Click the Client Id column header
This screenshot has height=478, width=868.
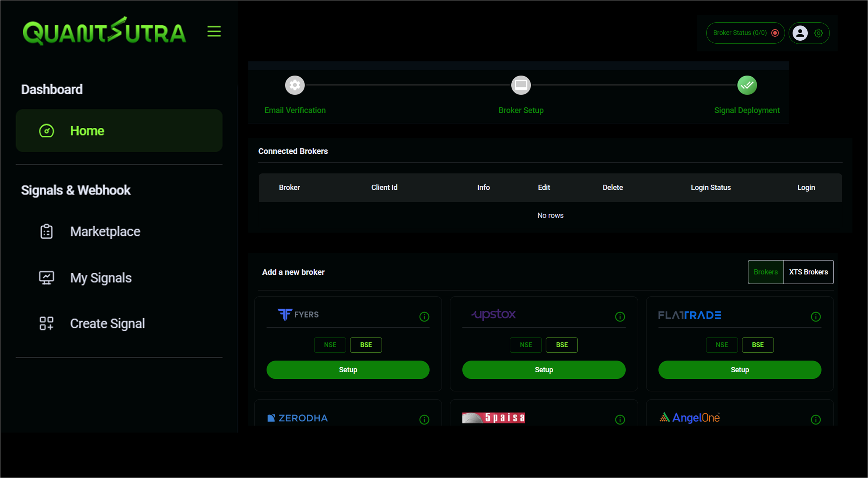point(384,187)
